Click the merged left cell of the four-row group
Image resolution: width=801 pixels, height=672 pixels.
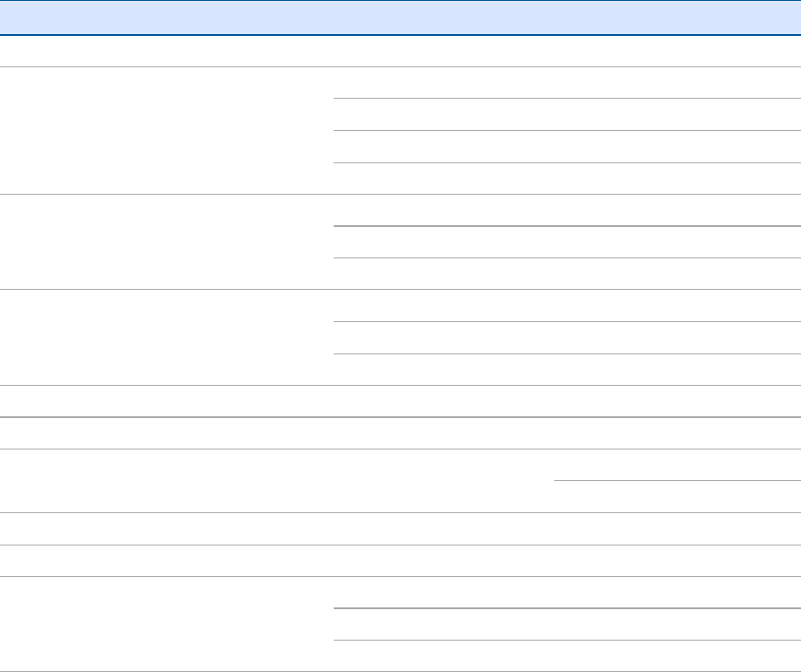pos(166,131)
